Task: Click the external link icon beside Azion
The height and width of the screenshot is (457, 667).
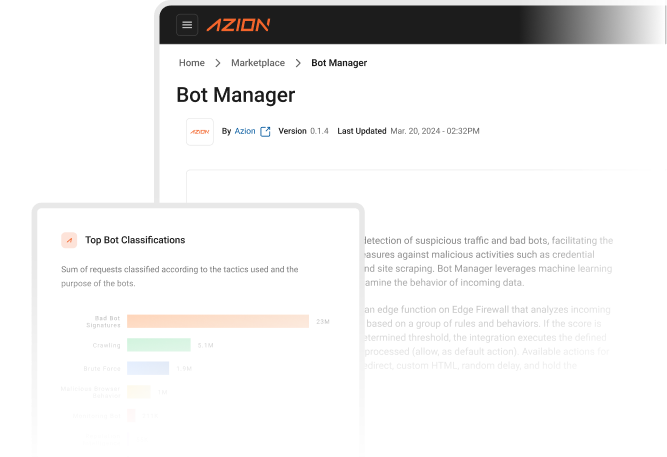Action: [x=265, y=131]
